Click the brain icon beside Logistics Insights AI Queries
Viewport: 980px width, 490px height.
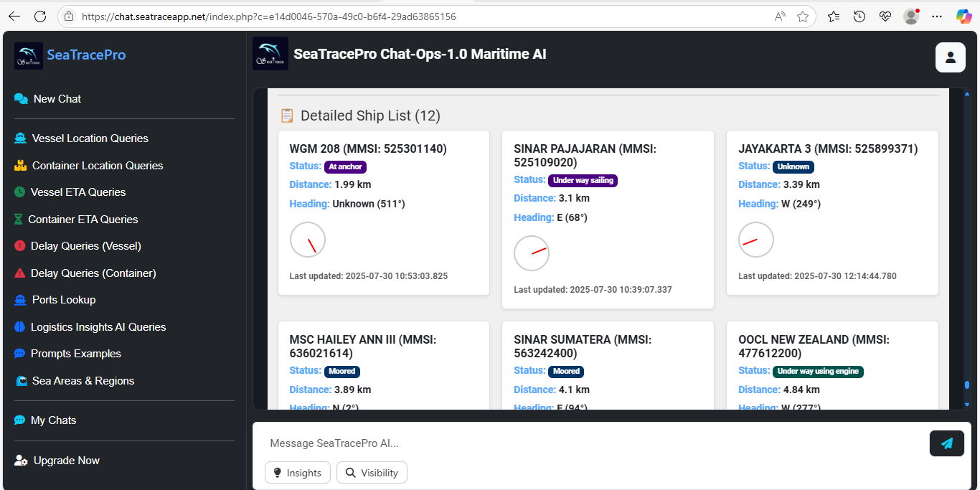click(19, 327)
